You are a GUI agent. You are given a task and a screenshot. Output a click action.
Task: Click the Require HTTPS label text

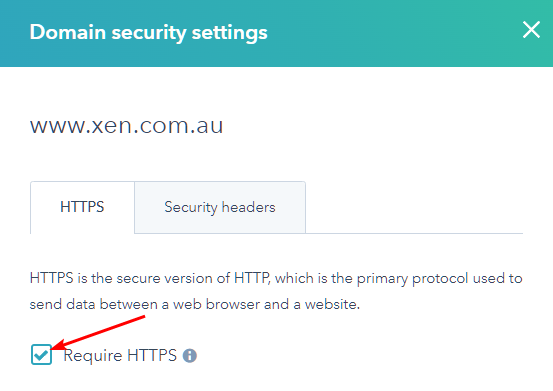(120, 355)
